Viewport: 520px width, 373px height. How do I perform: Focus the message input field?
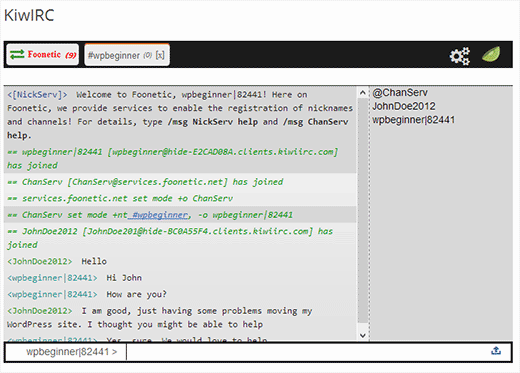click(307, 352)
